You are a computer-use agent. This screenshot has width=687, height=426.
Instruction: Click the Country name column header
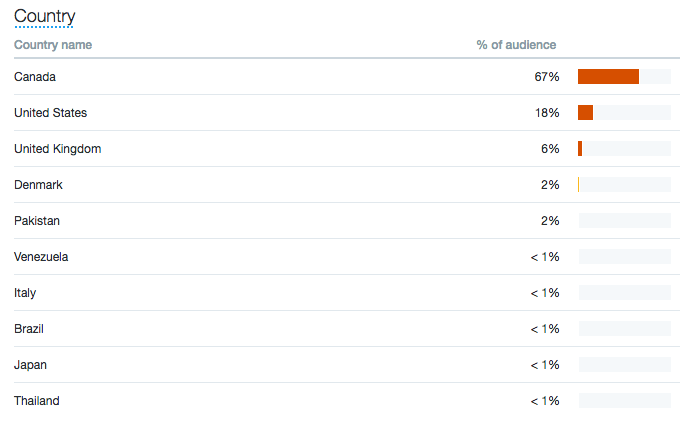pos(53,45)
